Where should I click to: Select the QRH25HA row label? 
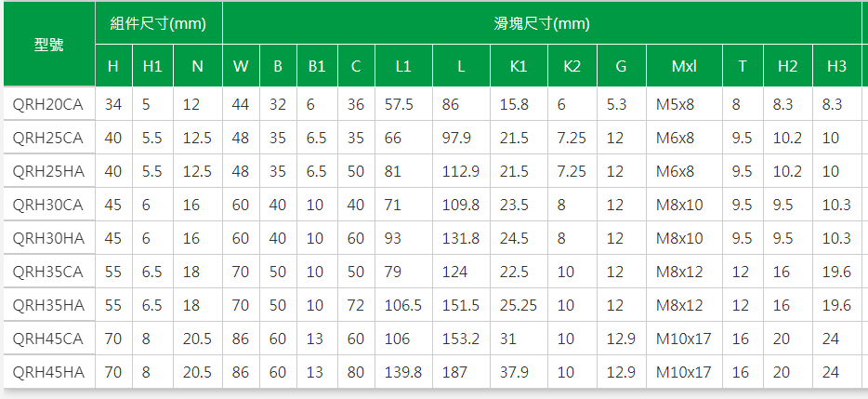[48, 171]
